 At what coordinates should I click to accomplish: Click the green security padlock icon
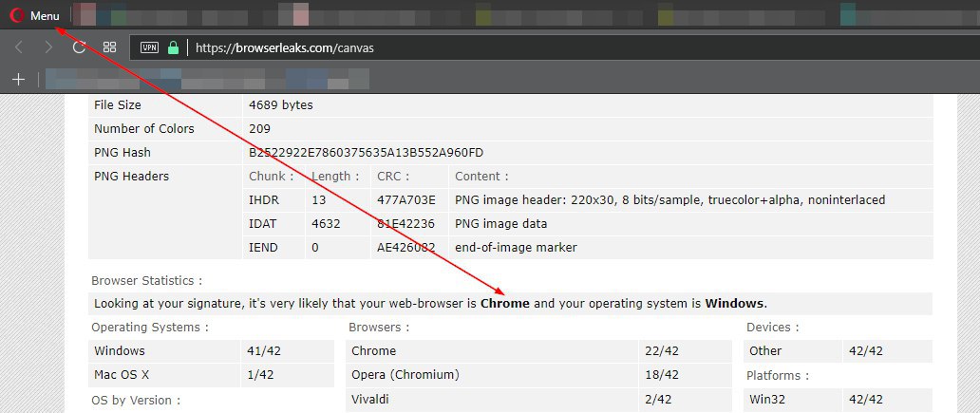174,47
